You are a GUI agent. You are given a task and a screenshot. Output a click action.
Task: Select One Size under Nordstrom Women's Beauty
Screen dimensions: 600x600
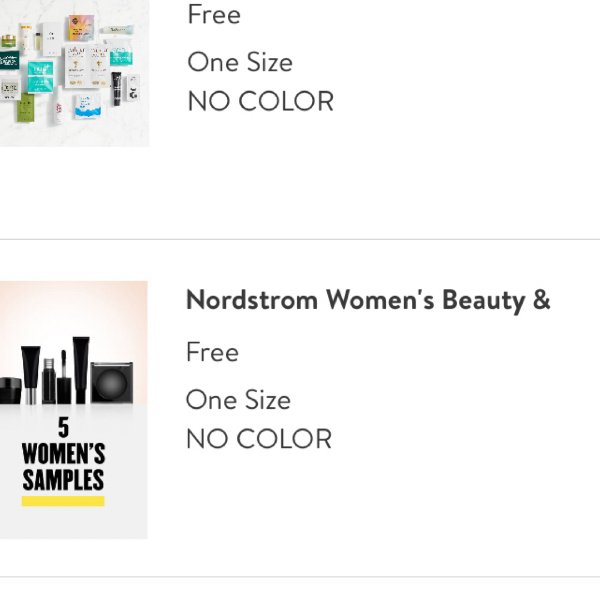click(x=238, y=400)
